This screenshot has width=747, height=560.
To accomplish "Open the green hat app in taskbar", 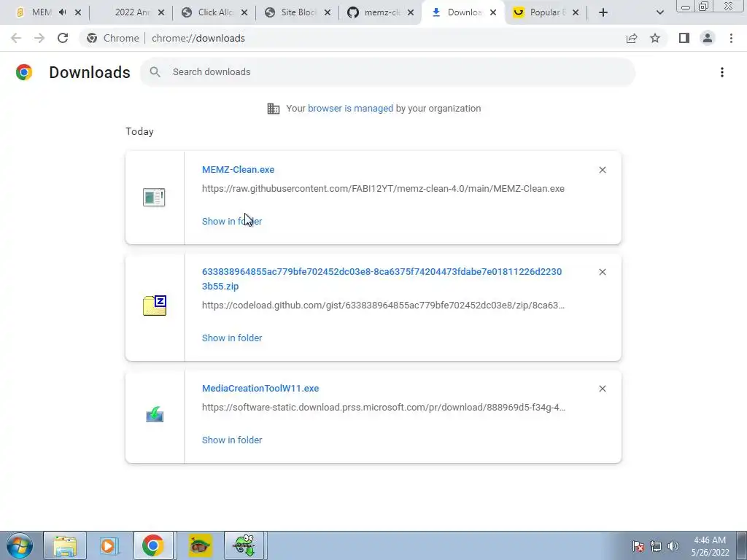I will pyautogui.click(x=200, y=545).
